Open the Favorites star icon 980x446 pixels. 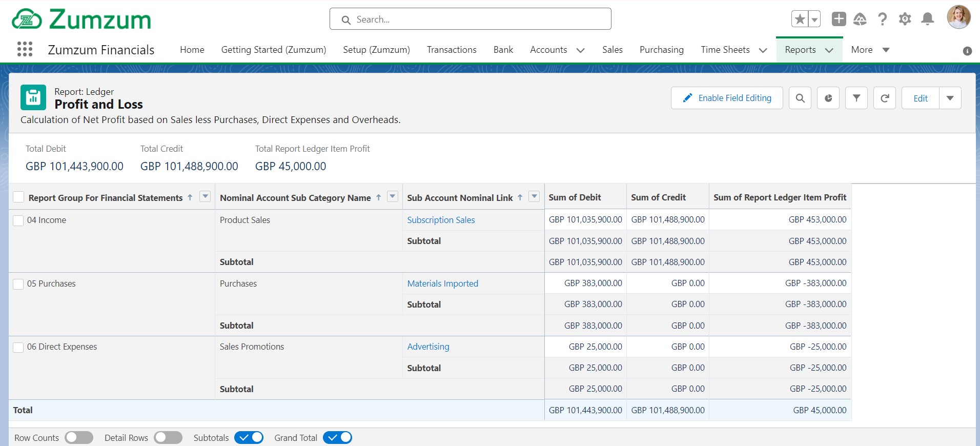[800, 19]
